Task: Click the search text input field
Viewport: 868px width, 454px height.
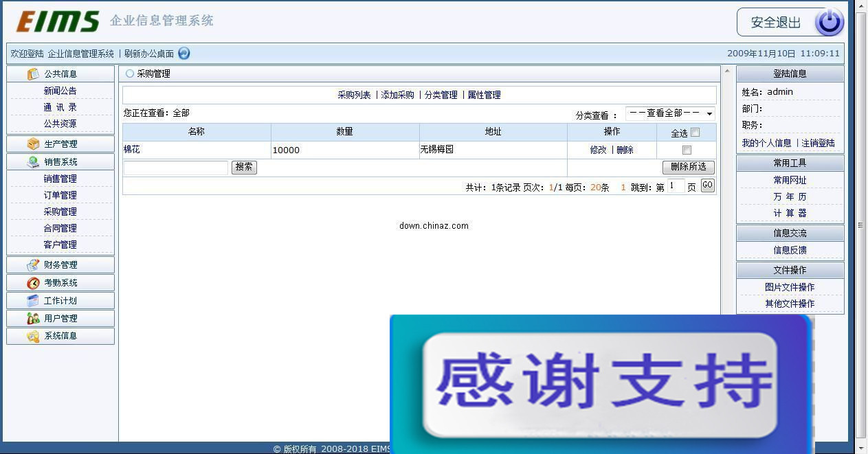Action: [176, 168]
